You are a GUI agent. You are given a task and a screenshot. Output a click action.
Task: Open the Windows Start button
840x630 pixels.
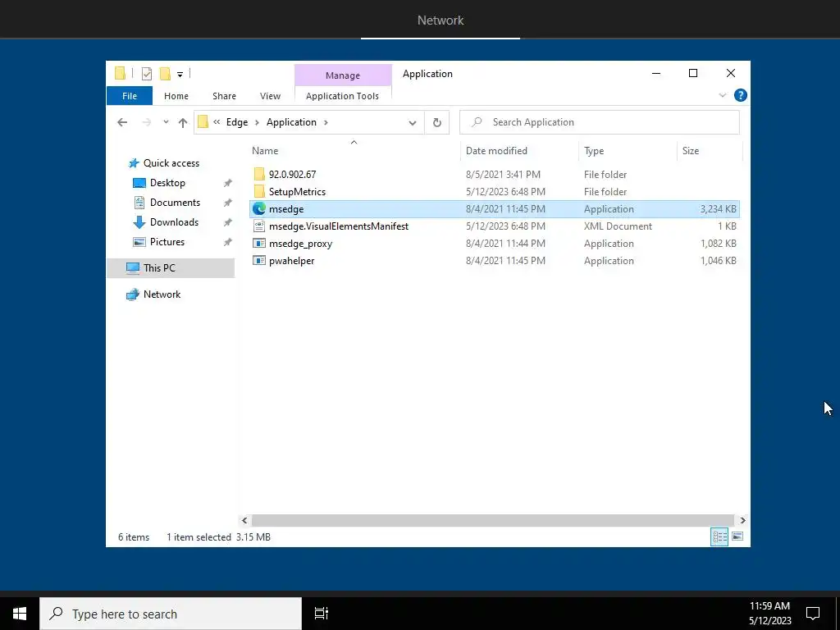click(x=20, y=614)
